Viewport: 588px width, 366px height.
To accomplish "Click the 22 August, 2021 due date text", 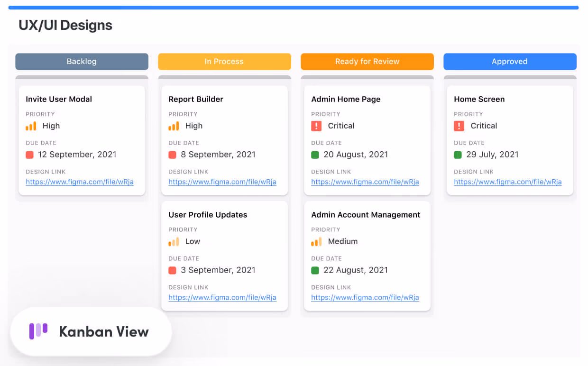I will point(356,270).
